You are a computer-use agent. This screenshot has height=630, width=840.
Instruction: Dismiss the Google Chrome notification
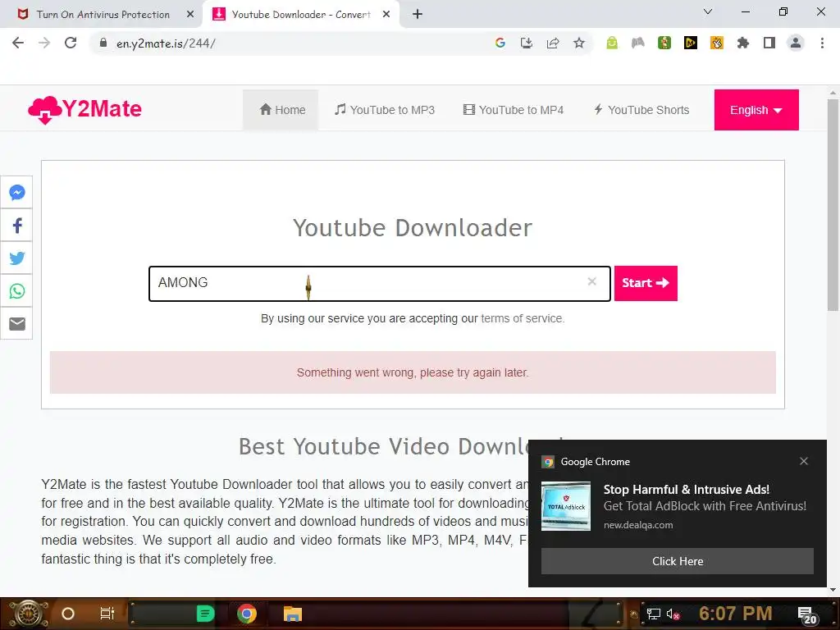pyautogui.click(x=804, y=461)
